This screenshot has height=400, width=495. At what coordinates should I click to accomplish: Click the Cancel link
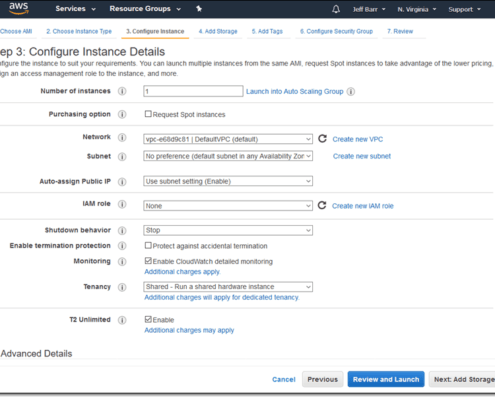284,379
